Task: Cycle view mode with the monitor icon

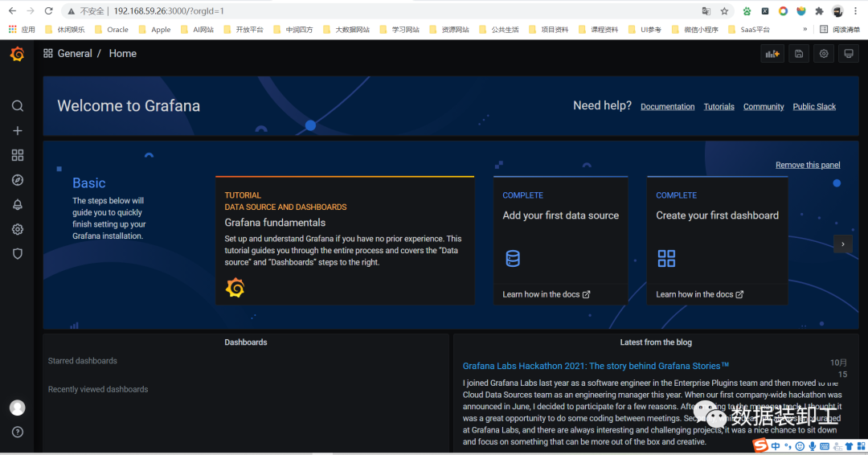Action: [x=849, y=54]
